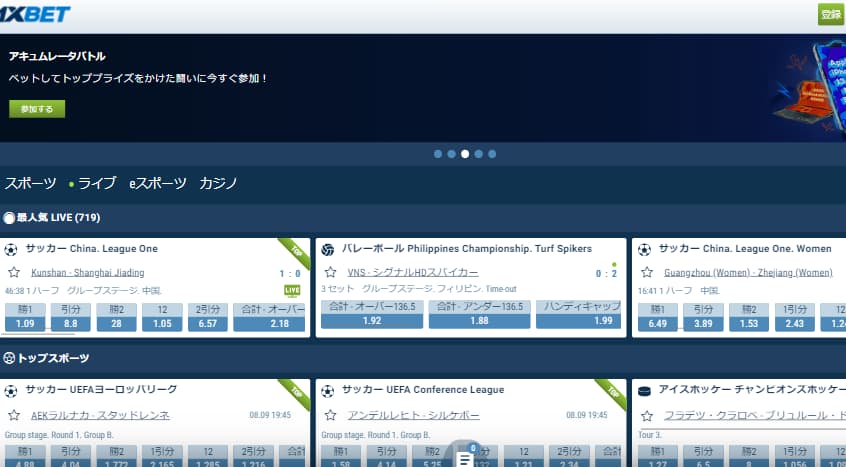Click soccer ball icon for China. League One

(11, 250)
